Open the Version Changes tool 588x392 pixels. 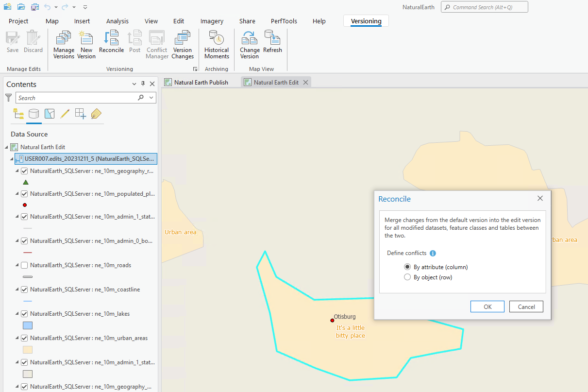click(183, 44)
